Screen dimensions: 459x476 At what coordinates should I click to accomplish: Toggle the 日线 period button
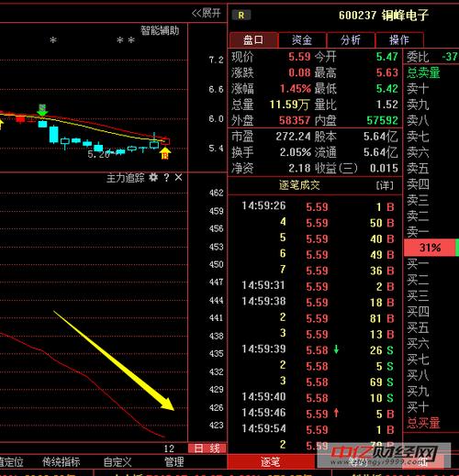[x=207, y=448]
